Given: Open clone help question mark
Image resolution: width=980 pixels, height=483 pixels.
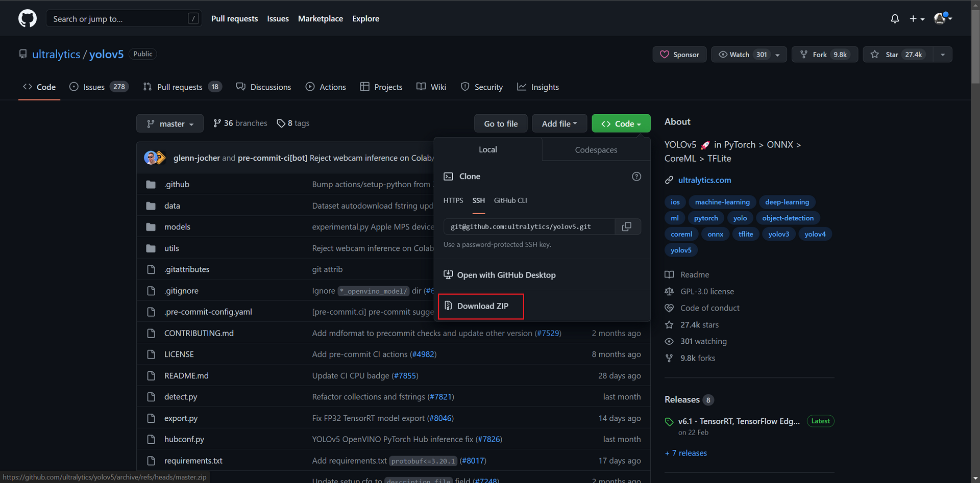Looking at the screenshot, I should pos(636,176).
